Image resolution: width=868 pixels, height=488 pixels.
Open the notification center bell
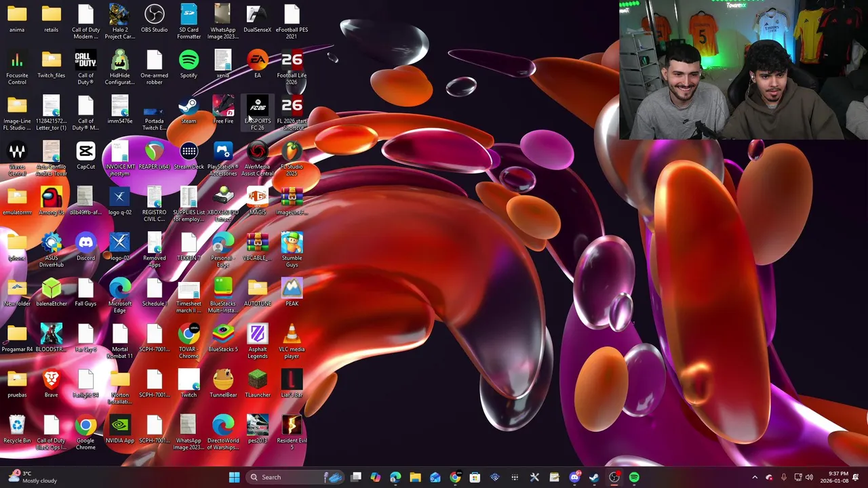[x=856, y=477]
